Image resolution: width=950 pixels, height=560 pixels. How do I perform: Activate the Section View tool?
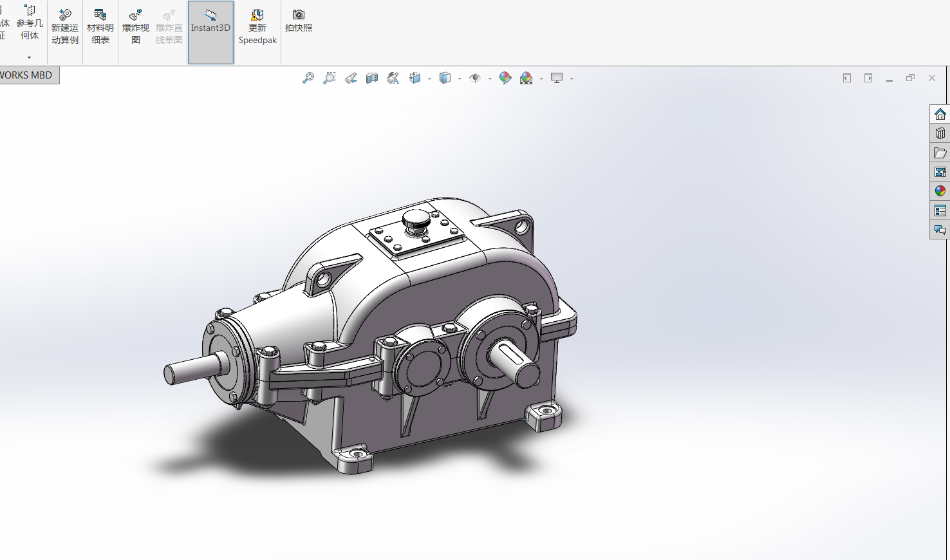[x=372, y=78]
